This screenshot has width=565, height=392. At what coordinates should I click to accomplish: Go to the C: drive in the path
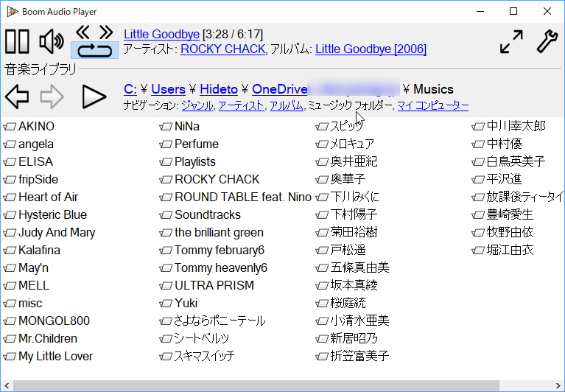(130, 89)
